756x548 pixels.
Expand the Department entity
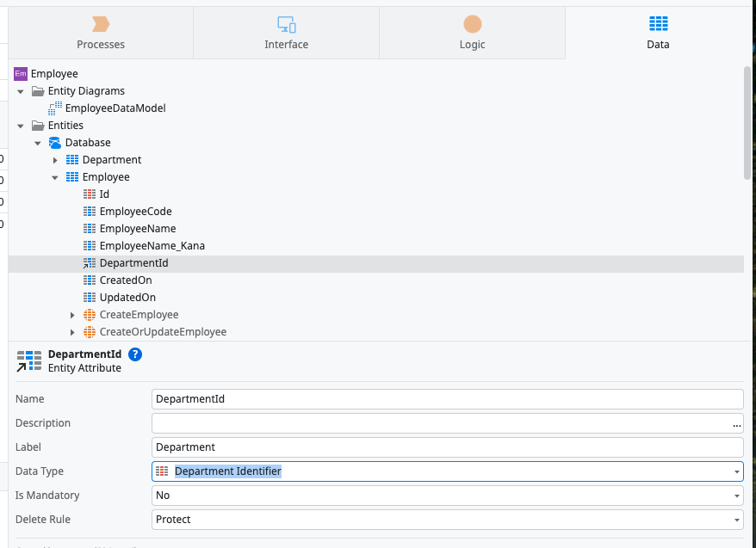pyautogui.click(x=55, y=160)
